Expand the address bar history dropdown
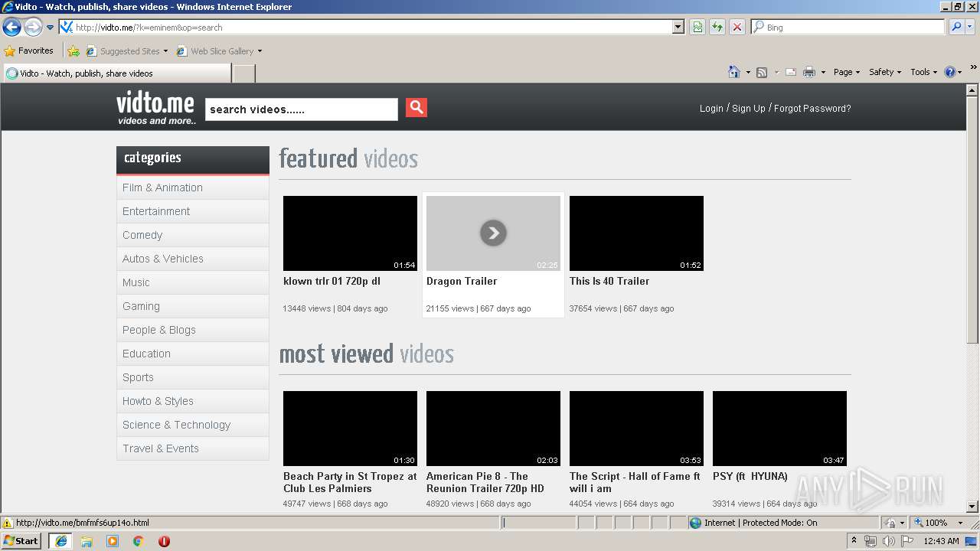The image size is (980, 551). (x=678, y=27)
